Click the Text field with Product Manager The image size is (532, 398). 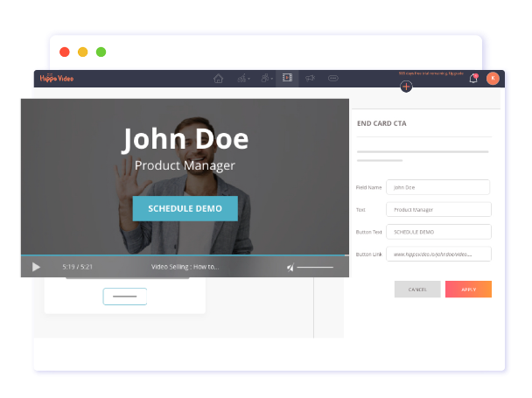coord(437,210)
